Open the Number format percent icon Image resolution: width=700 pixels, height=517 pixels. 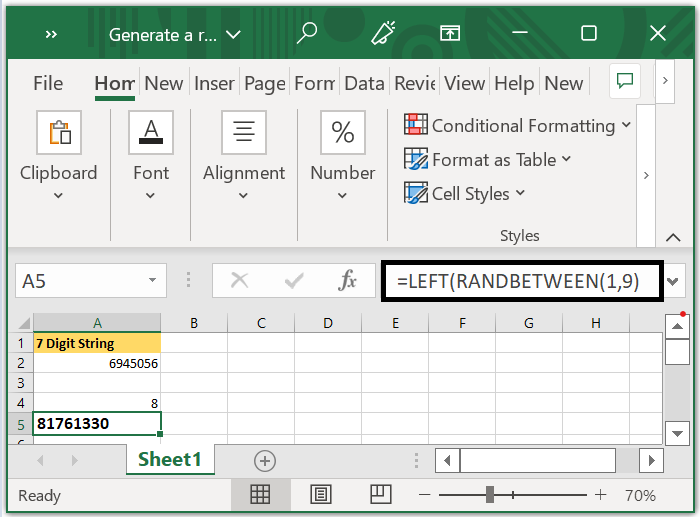[x=342, y=132]
